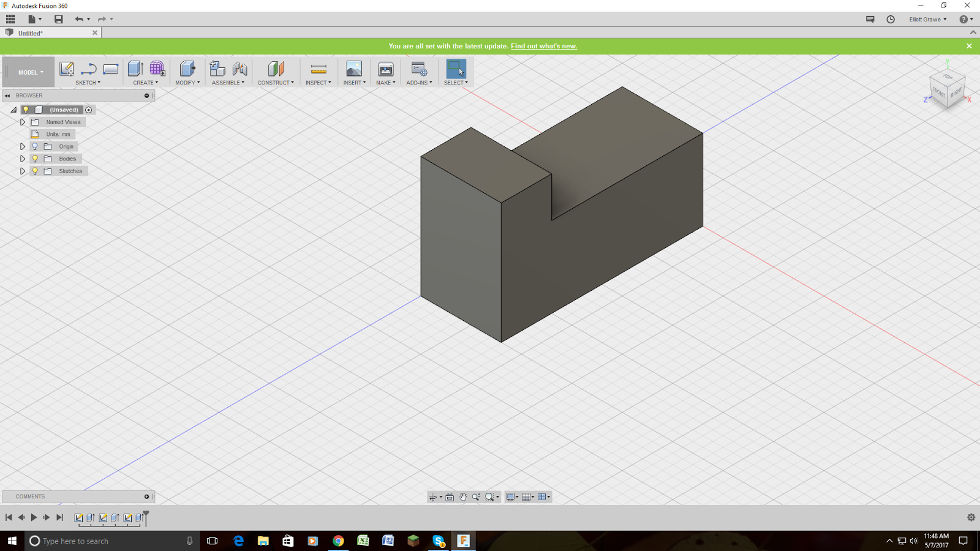This screenshot has width=980, height=551.
Task: Jump to timeline beginning
Action: click(9, 517)
